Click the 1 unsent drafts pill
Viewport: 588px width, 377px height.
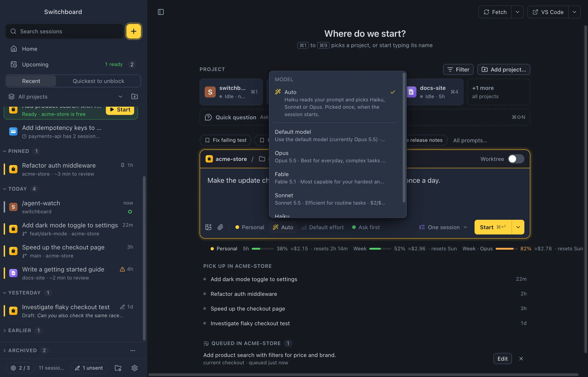89,368
